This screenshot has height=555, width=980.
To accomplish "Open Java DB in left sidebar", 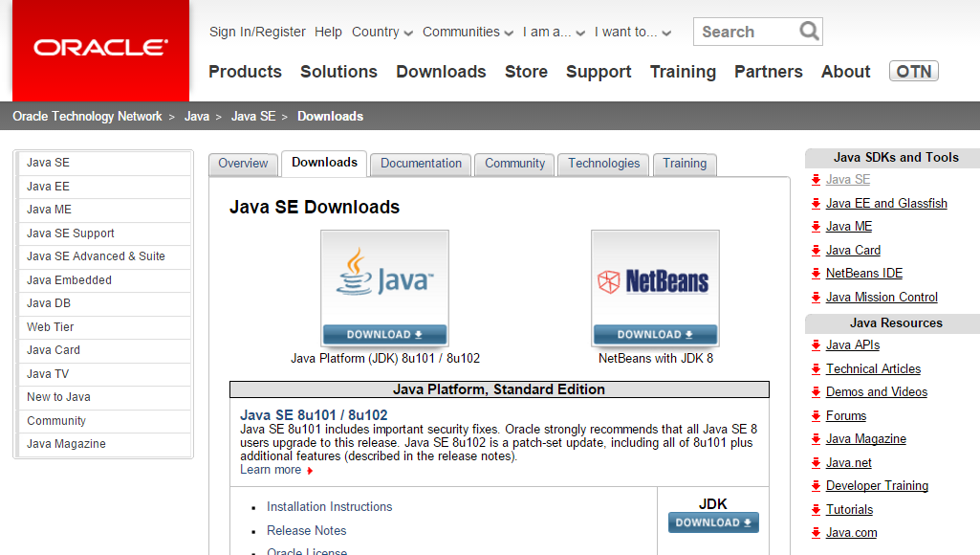I will 104,303.
